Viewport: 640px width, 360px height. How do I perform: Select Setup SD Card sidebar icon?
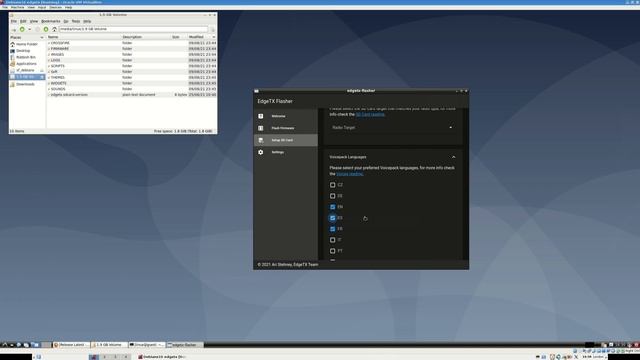(260, 140)
